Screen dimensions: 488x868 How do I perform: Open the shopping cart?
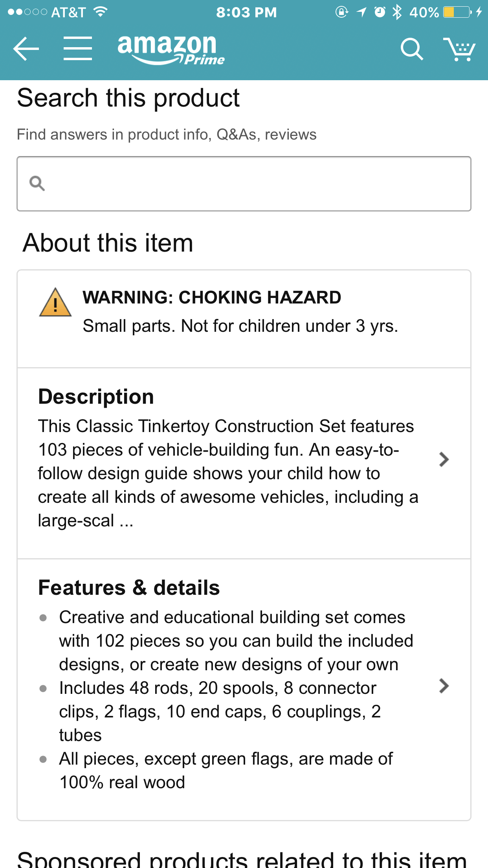[459, 49]
